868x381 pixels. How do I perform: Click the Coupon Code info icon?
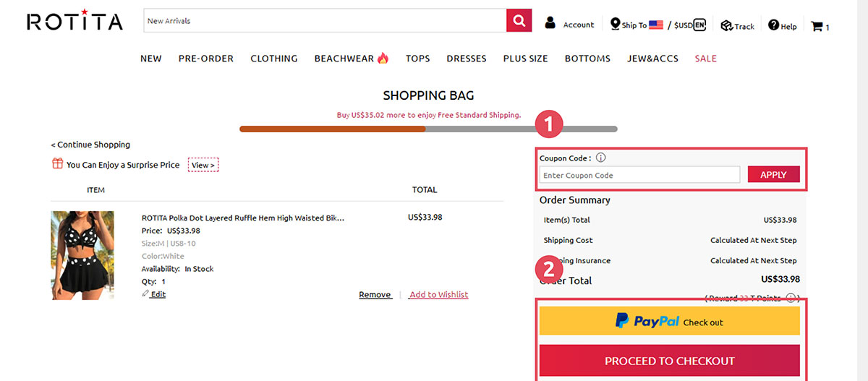(x=600, y=158)
